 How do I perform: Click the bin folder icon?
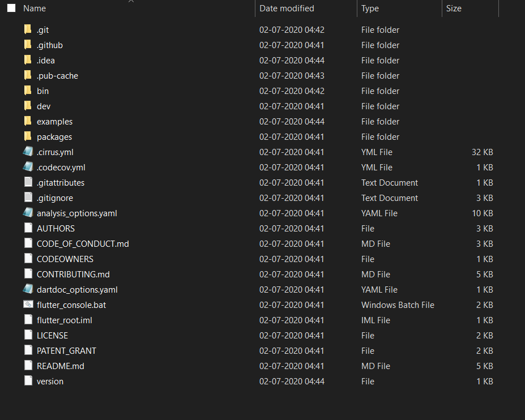[28, 91]
